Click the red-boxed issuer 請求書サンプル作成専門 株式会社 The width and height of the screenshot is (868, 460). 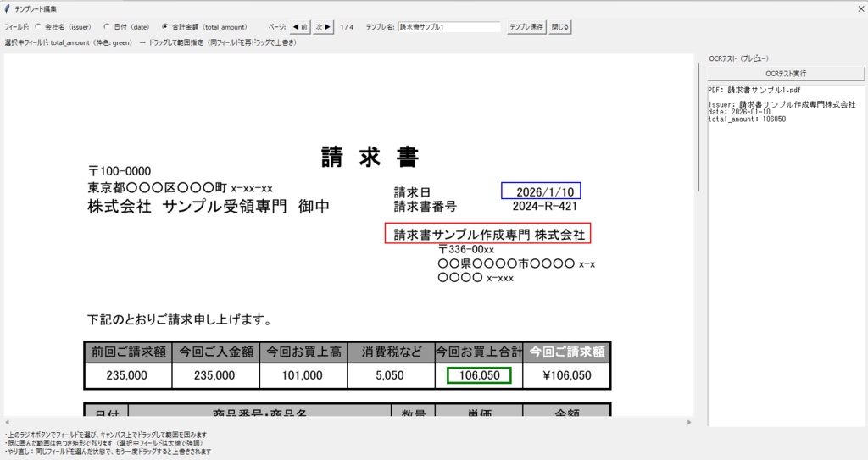[488, 233]
